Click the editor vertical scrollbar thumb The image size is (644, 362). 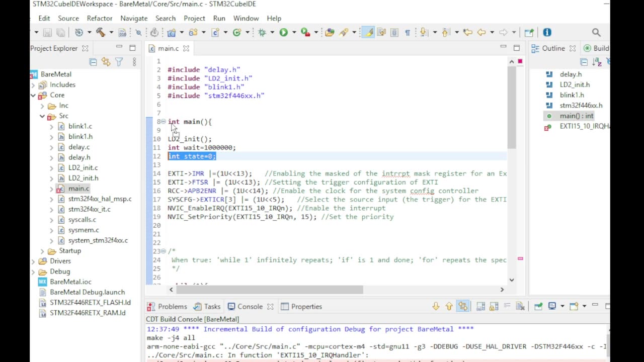[512, 107]
